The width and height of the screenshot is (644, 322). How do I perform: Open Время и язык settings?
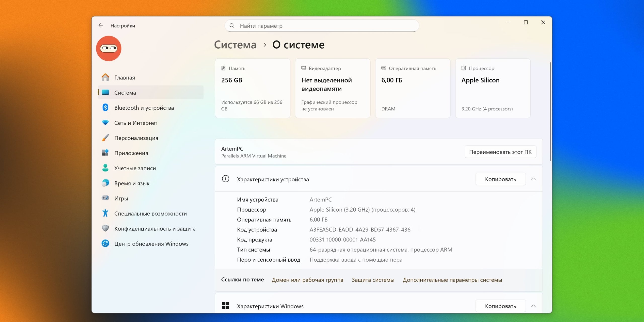click(132, 183)
